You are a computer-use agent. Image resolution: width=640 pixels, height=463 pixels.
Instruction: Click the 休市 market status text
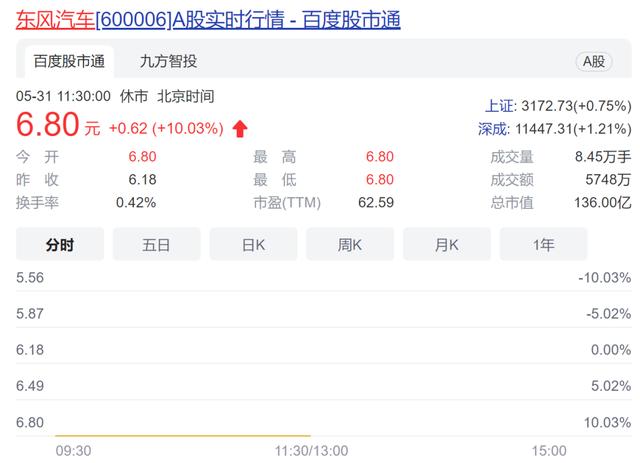[133, 96]
